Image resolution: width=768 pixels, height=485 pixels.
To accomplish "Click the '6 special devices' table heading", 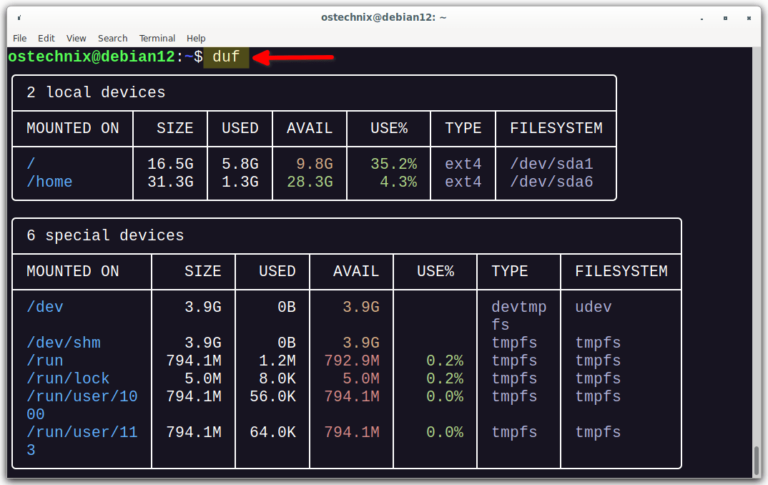I will tap(105, 236).
